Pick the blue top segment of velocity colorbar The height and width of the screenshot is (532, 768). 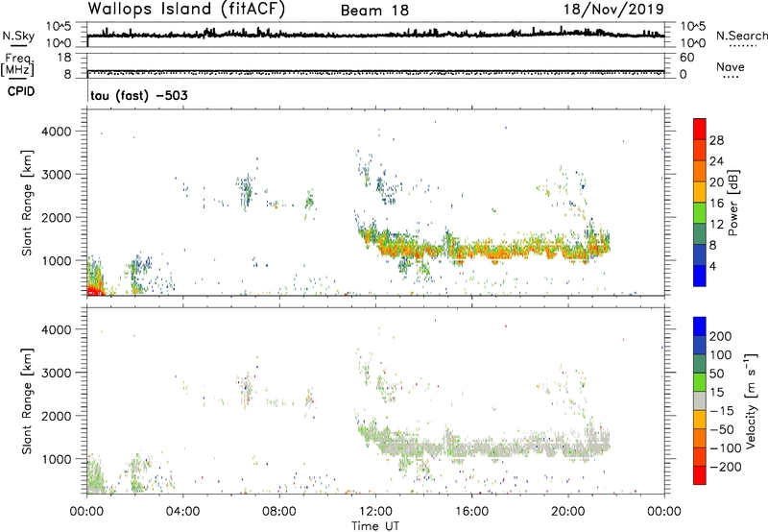(x=700, y=326)
